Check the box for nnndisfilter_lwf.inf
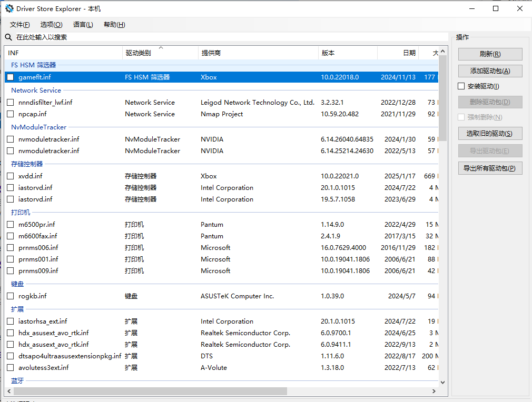Image resolution: width=532 pixels, height=402 pixels. 11,103
